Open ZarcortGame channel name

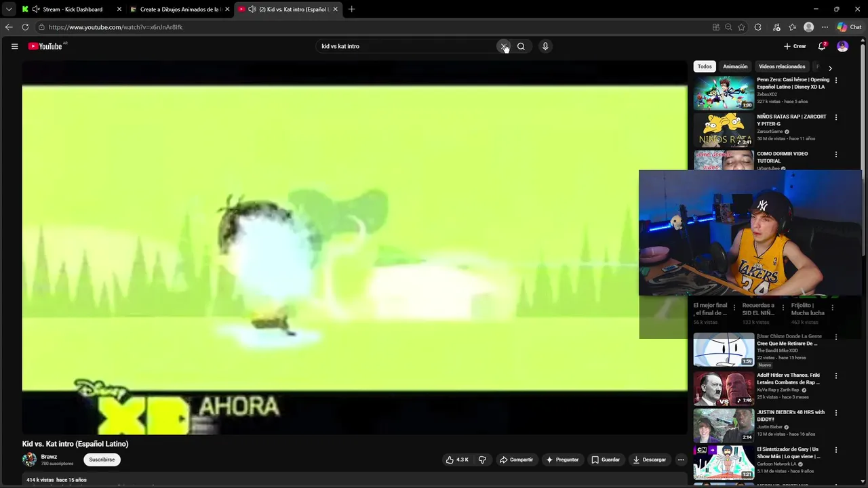click(x=770, y=131)
